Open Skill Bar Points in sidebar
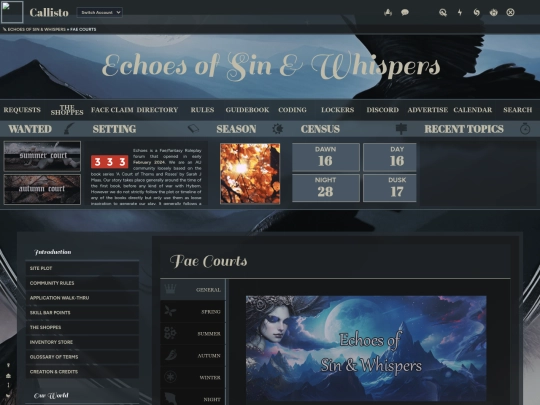This screenshot has height=405, width=540. (x=82, y=312)
